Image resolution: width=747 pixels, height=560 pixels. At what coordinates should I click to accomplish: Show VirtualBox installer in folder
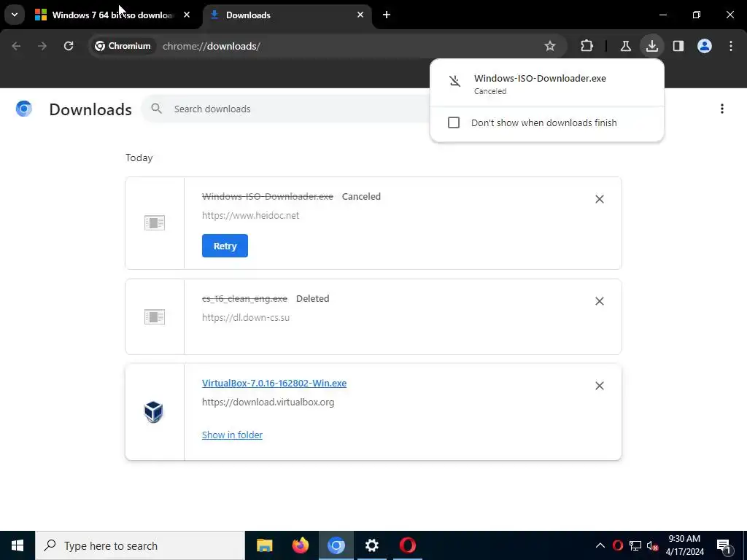click(232, 435)
